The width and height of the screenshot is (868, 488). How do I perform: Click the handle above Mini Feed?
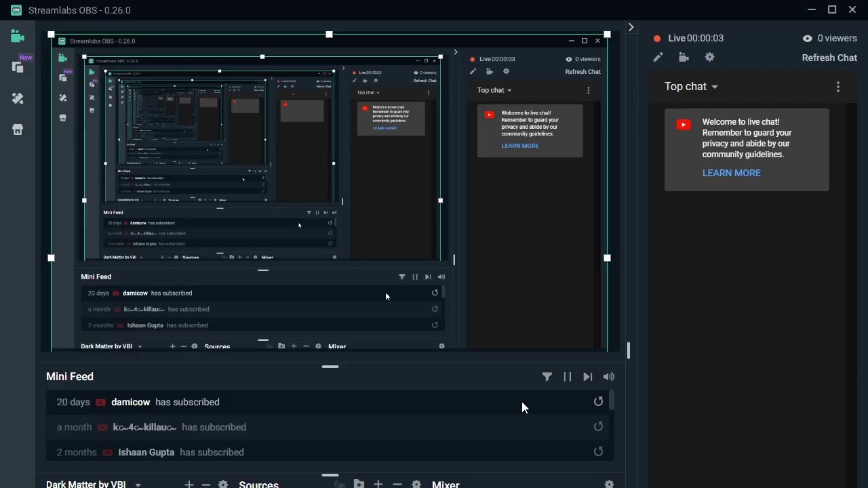330,367
